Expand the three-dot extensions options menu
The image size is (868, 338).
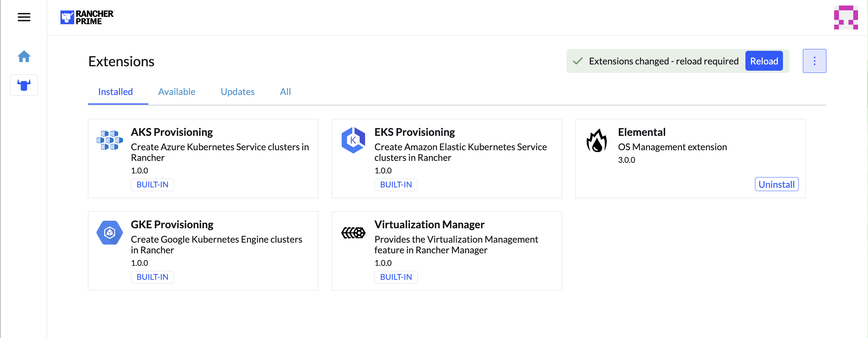point(814,61)
